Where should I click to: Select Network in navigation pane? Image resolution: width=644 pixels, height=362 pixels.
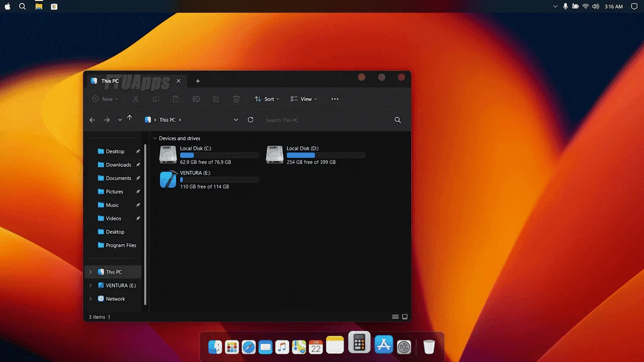coord(115,299)
